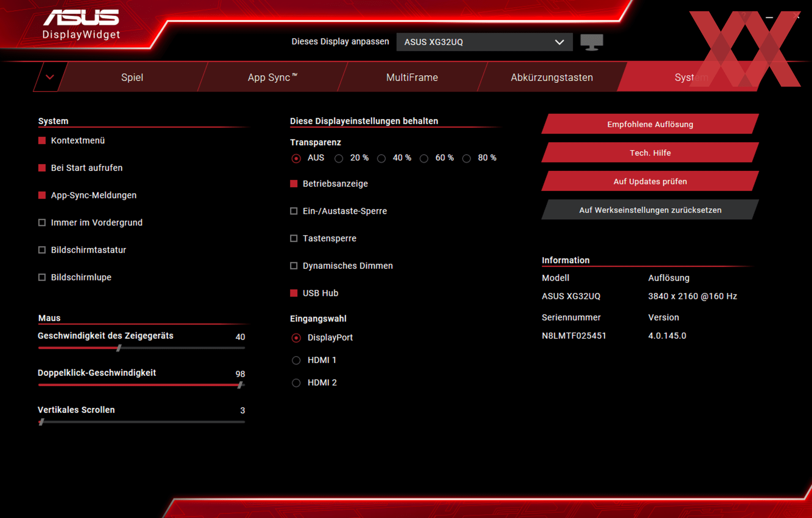Uncheck Bei Start aufrufen
812x518 pixels.
tap(42, 168)
